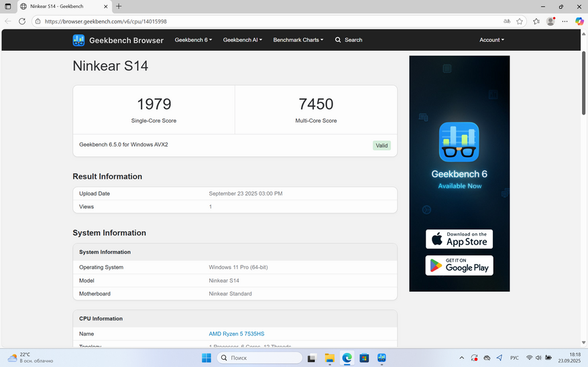Viewport: 588px width, 367px height.
Task: View site information lock icon
Action: coord(38,21)
